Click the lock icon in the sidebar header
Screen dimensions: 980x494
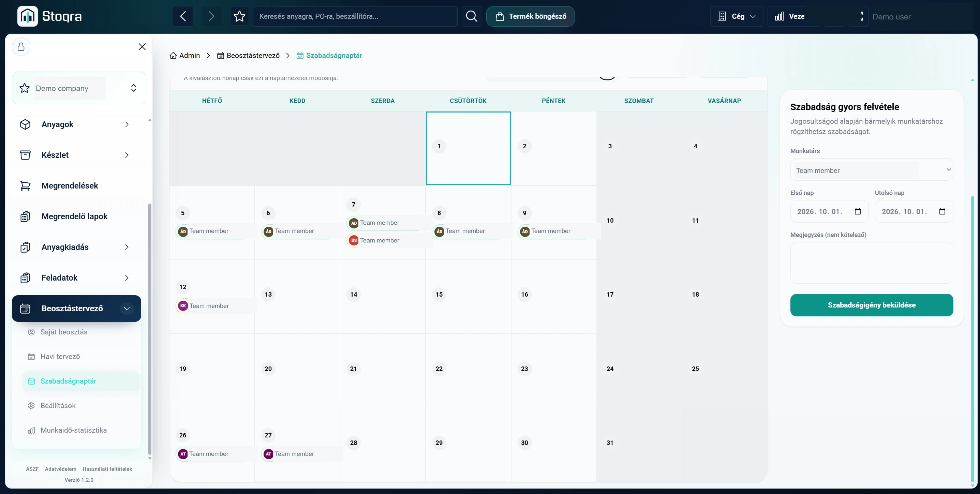[x=21, y=47]
